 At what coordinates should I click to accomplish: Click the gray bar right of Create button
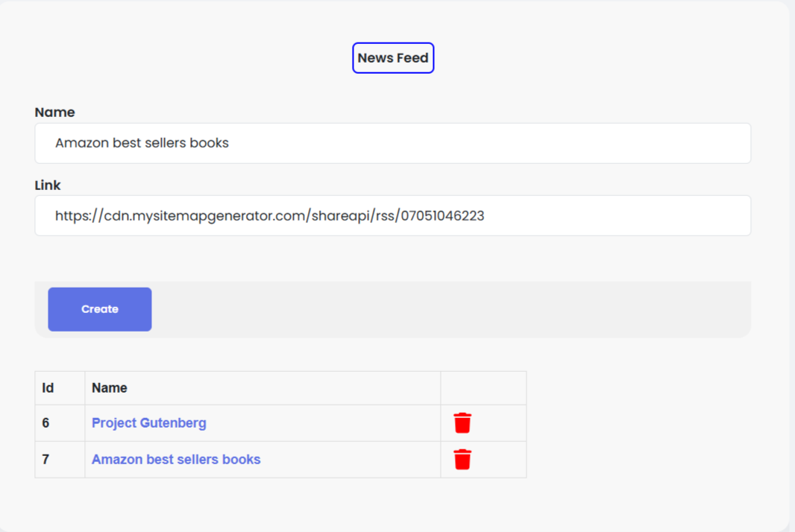[x=447, y=309]
